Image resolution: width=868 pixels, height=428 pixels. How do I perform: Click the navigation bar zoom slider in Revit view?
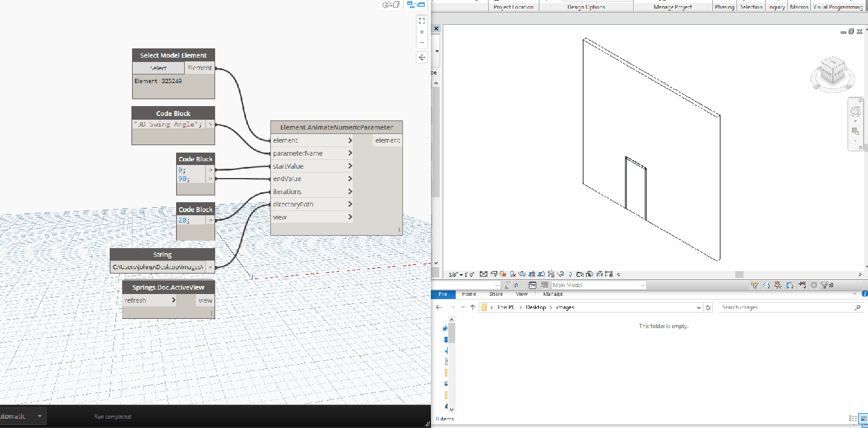856,132
